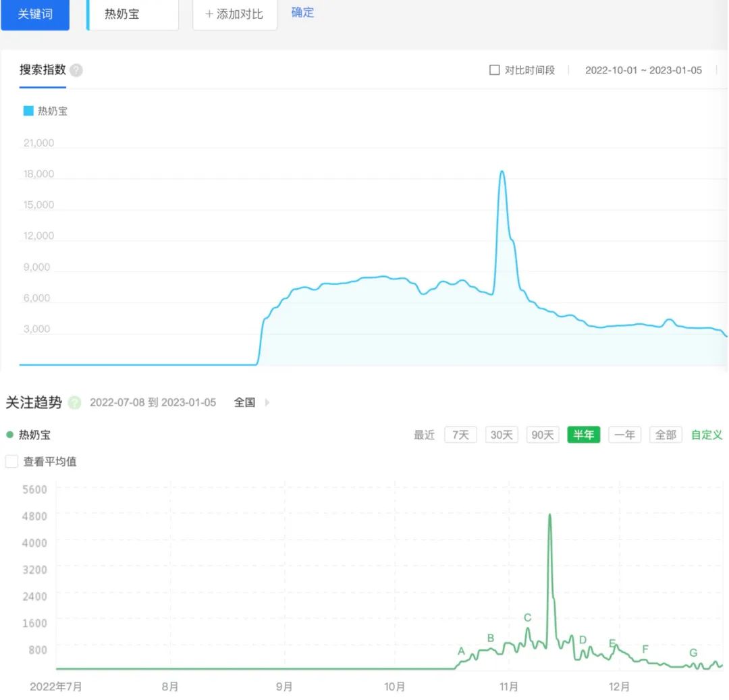This screenshot has height=700, width=729.
Task: Select the 7天 range button
Action: point(461,435)
